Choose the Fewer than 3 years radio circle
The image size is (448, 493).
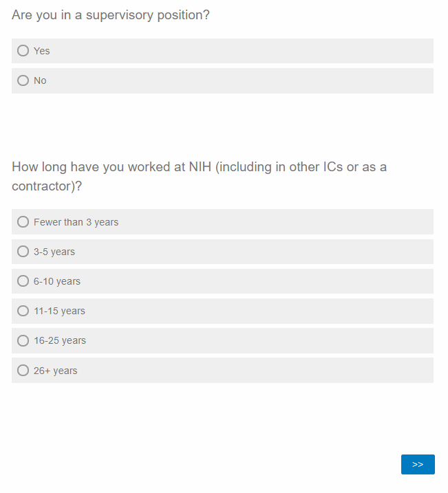[23, 222]
